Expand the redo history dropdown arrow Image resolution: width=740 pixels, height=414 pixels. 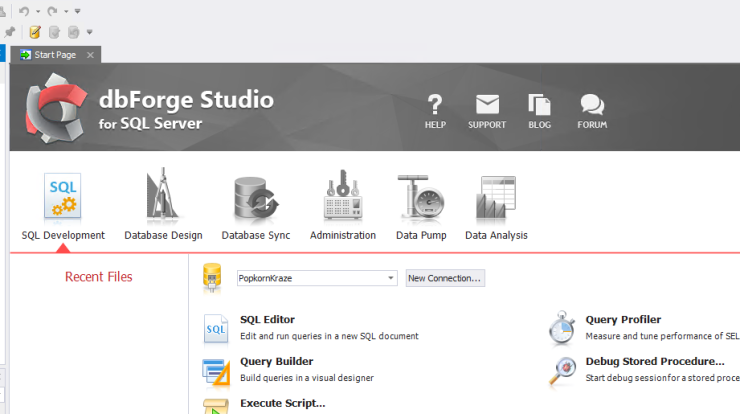(x=66, y=11)
